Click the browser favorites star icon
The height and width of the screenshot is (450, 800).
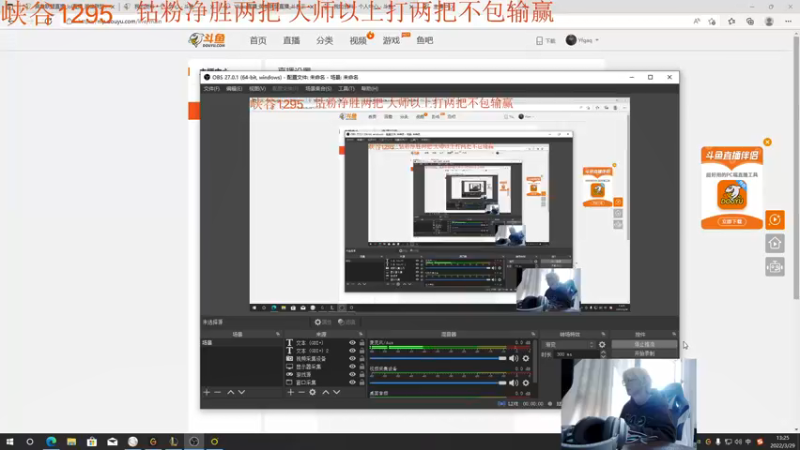[732, 21]
